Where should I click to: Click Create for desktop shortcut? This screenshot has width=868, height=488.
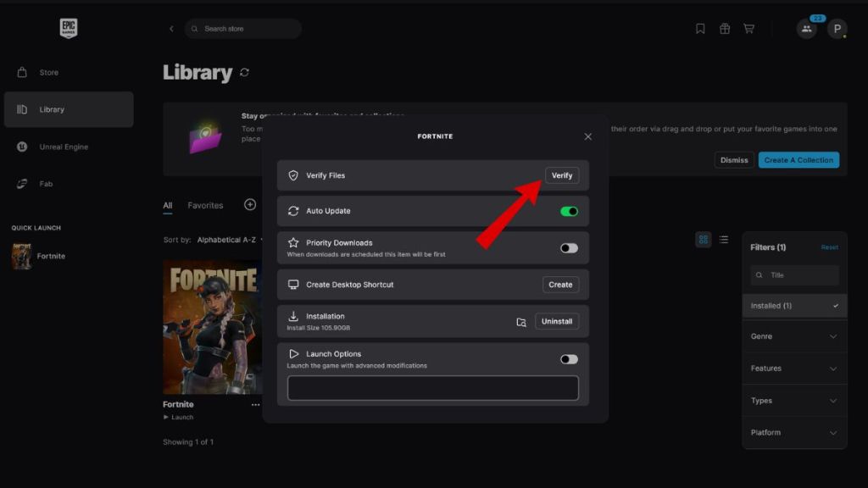pos(560,285)
